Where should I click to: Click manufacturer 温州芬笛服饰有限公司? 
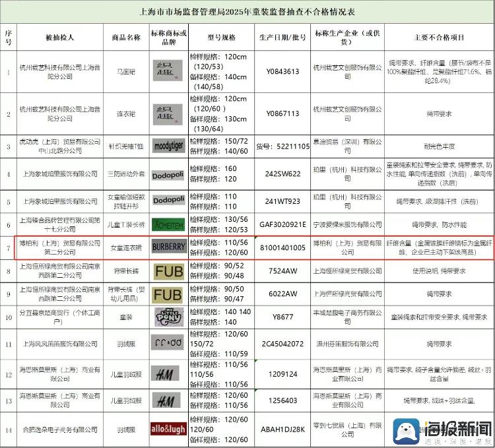click(347, 344)
